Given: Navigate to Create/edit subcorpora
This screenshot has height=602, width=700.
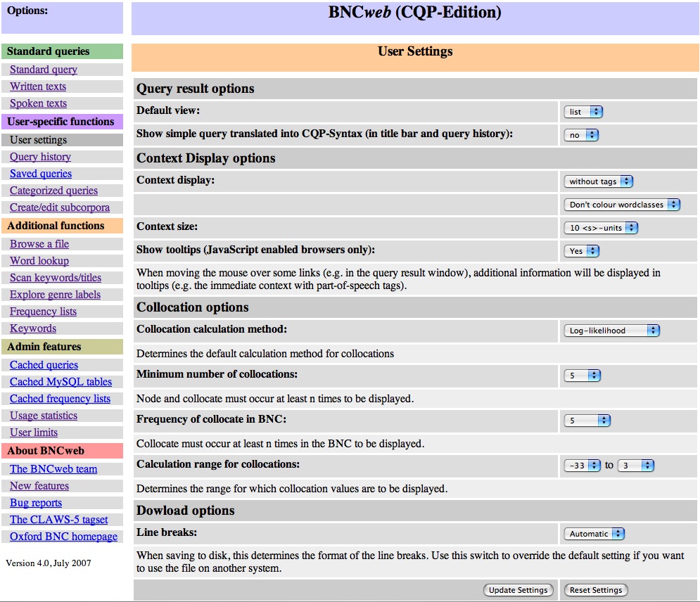Looking at the screenshot, I should 60,207.
